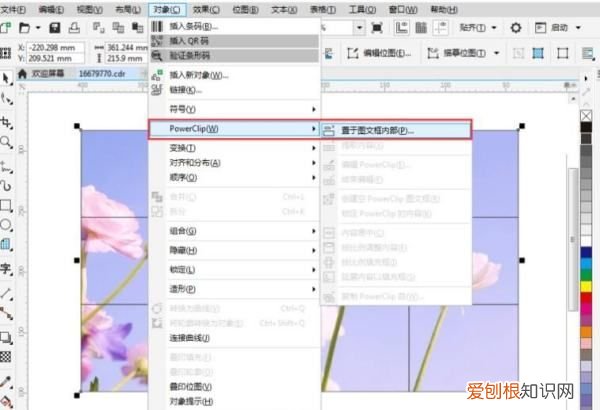Select the Ellipse tool
600x410 pixels.
point(6,225)
